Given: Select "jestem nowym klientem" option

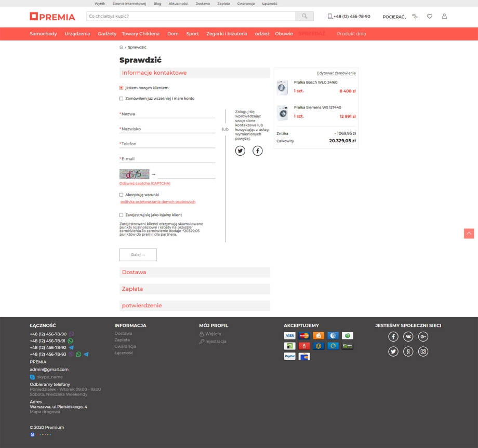Looking at the screenshot, I should 122,88.
